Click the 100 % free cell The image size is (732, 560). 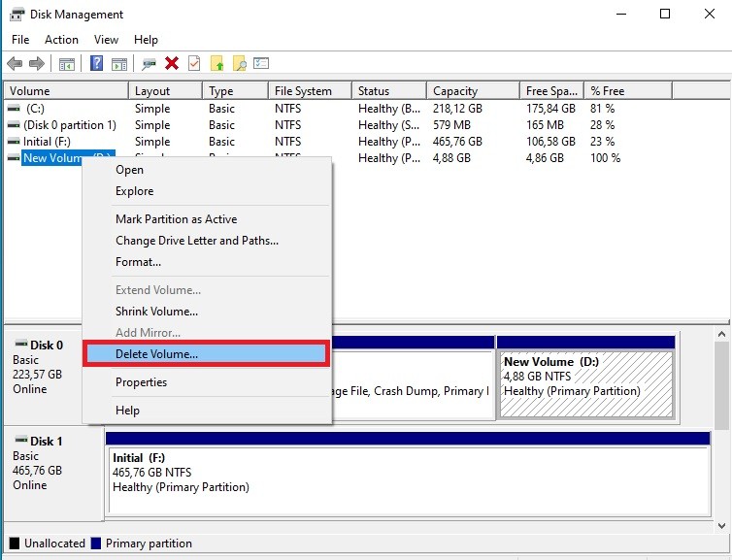pyautogui.click(x=606, y=158)
